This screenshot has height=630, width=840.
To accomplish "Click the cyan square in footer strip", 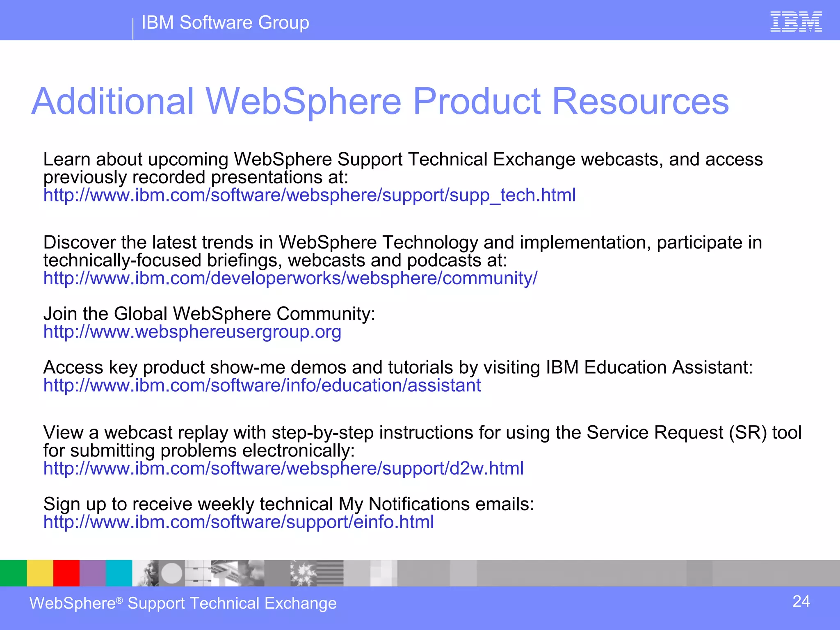I will (119, 573).
